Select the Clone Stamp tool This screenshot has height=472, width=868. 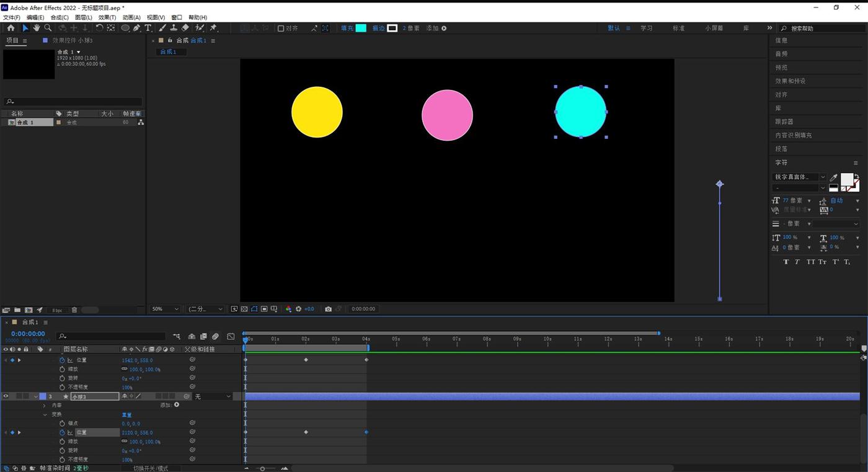174,28
